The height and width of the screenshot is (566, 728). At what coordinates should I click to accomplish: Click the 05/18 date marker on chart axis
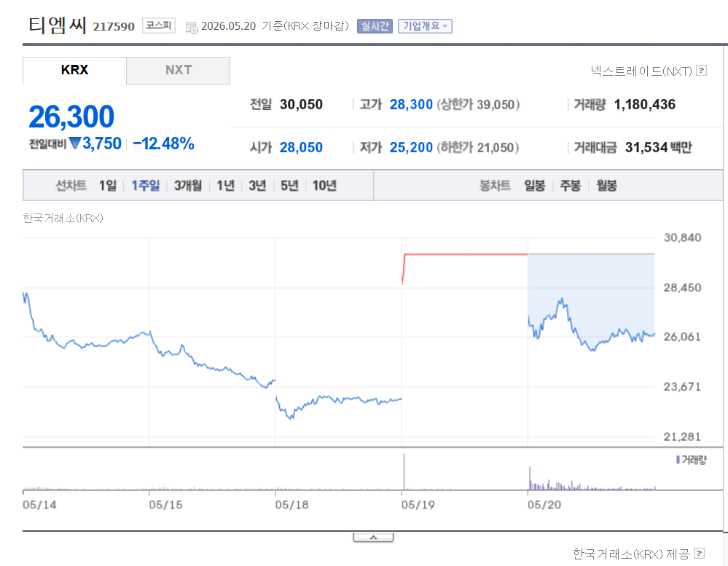291,505
